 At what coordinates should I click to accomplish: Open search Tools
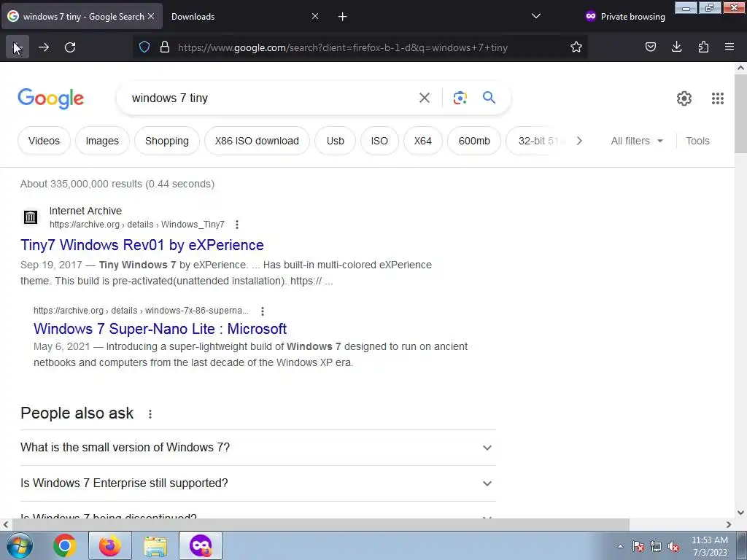tap(697, 141)
